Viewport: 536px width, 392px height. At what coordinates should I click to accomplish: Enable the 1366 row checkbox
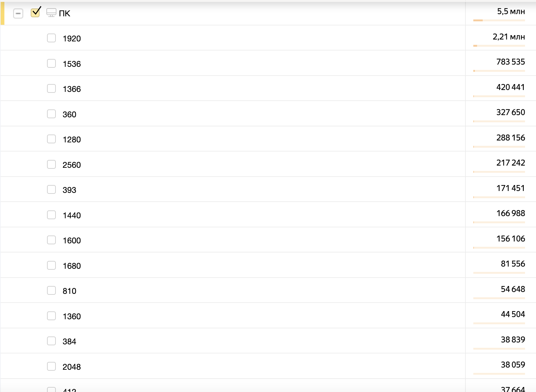[51, 89]
